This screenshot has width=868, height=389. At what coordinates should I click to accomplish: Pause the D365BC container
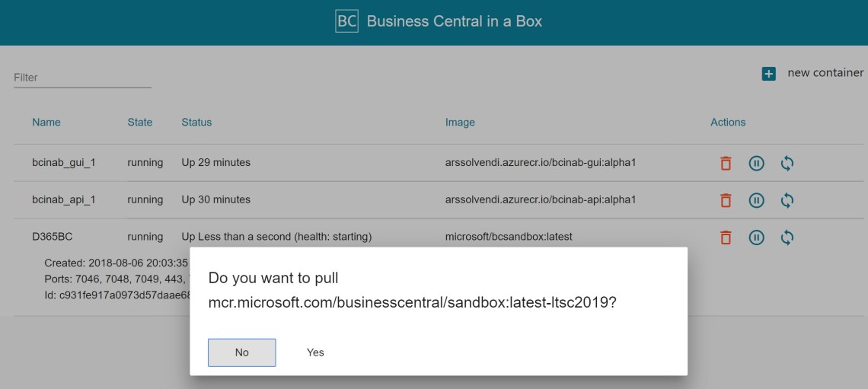(756, 238)
